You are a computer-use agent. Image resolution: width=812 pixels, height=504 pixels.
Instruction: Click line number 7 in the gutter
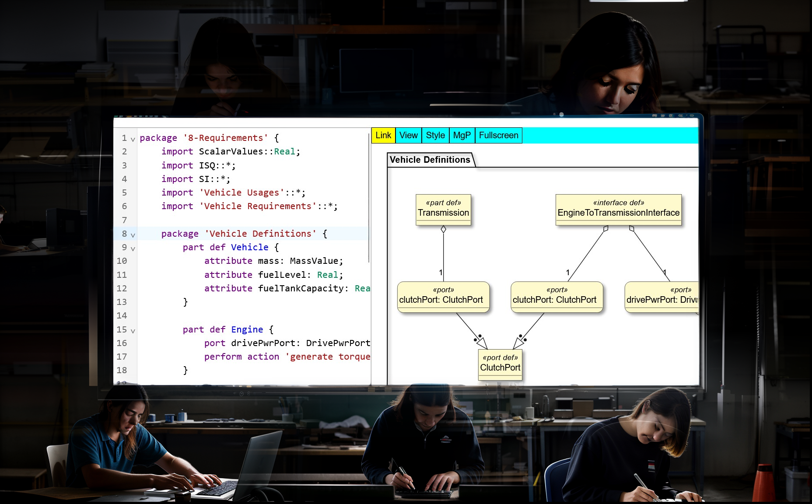(x=124, y=220)
